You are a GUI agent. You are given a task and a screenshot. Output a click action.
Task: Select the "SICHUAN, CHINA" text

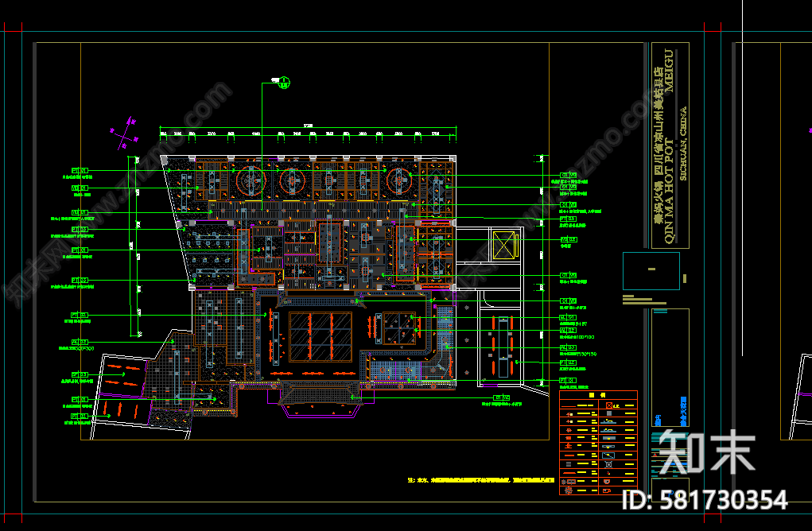(x=683, y=143)
